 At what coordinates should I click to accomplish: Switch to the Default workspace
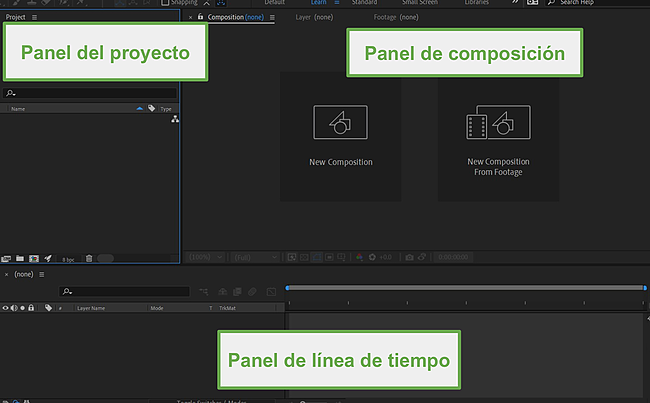274,2
